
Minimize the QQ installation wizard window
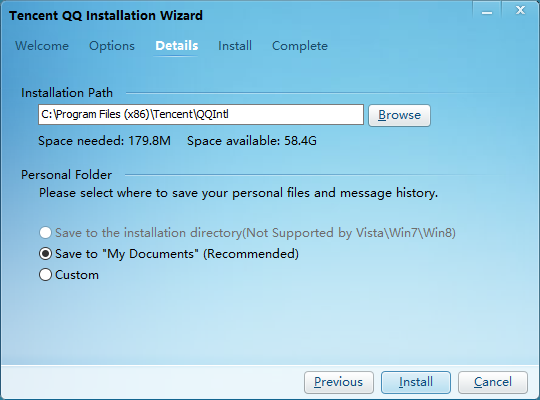pos(487,11)
